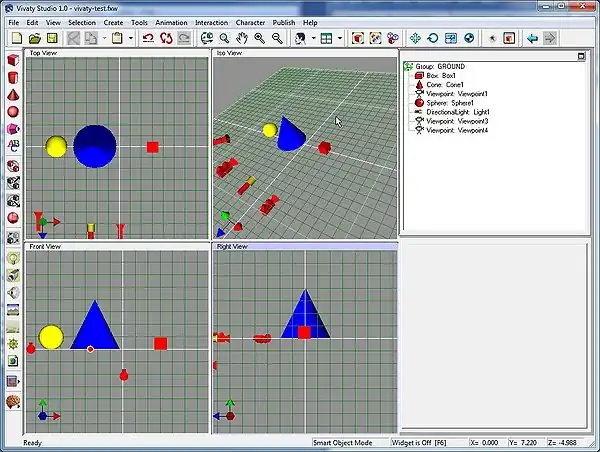Click the Save disk icon
600x452 pixels.
(x=51, y=38)
